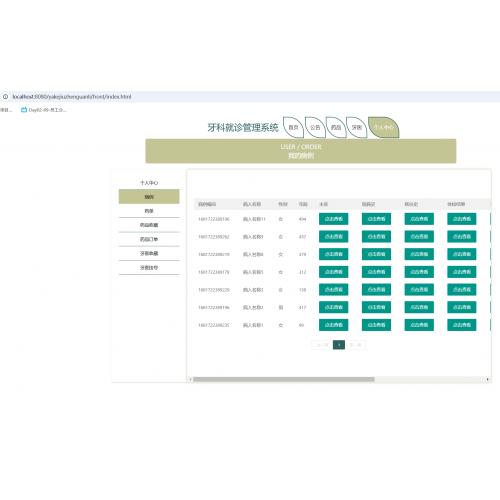Click page 1 in the pagination
This screenshot has height=500, width=500.
point(339,345)
